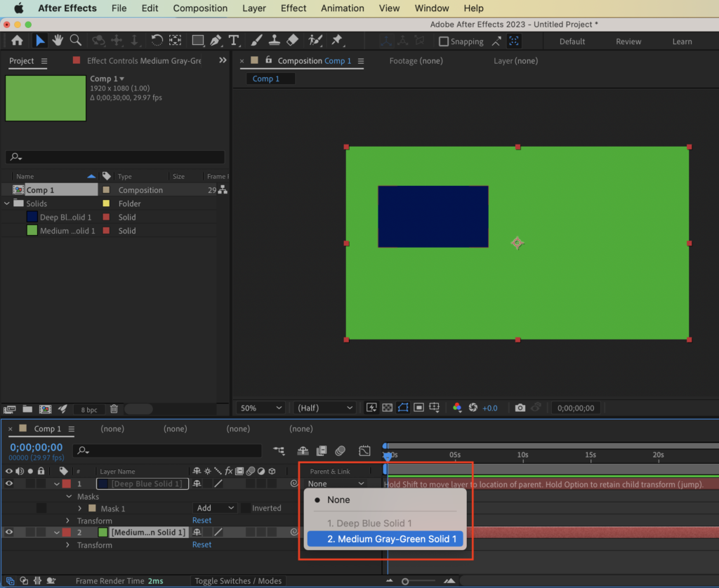Viewport: 719px width, 588px height.
Task: Click Toggle Switches / Modes button
Action: point(238,581)
